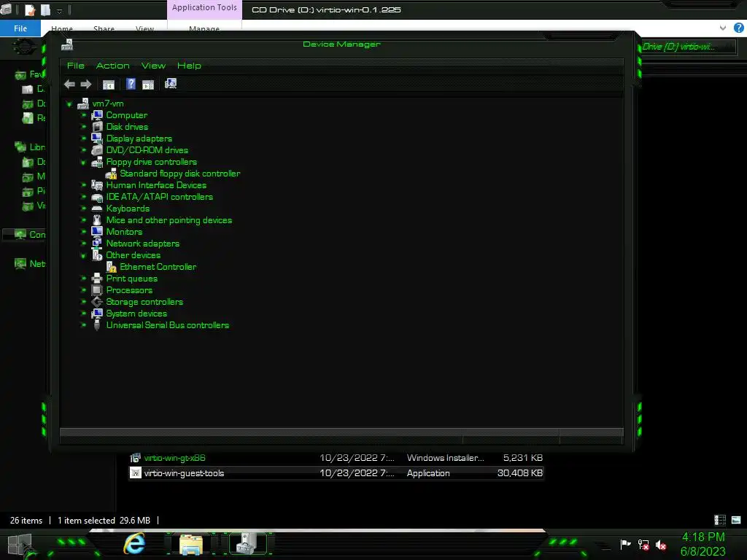Click the Network adapters category icon
This screenshot has height=560, width=747.
(x=97, y=244)
